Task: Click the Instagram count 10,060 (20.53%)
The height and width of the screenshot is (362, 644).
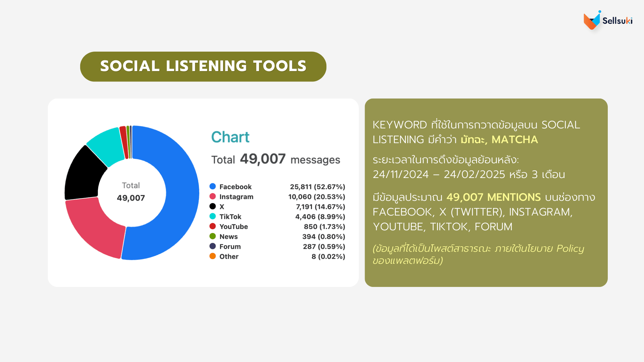Action: coord(316,197)
